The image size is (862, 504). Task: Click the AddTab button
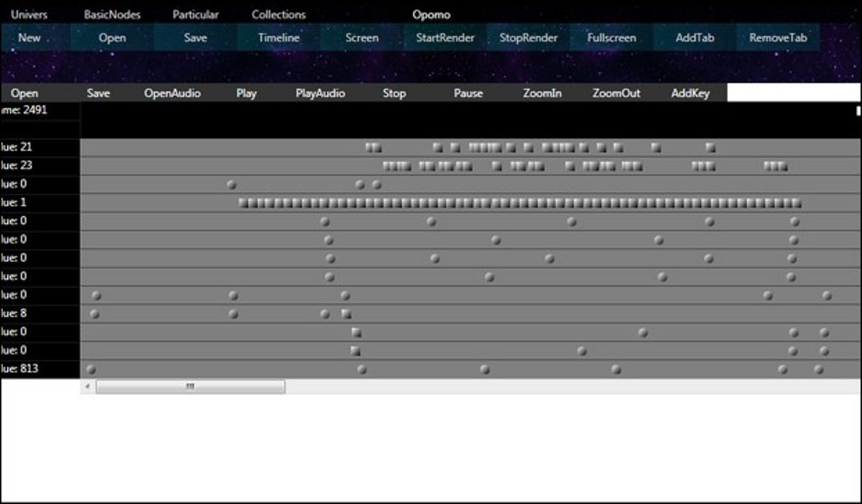[x=695, y=38]
